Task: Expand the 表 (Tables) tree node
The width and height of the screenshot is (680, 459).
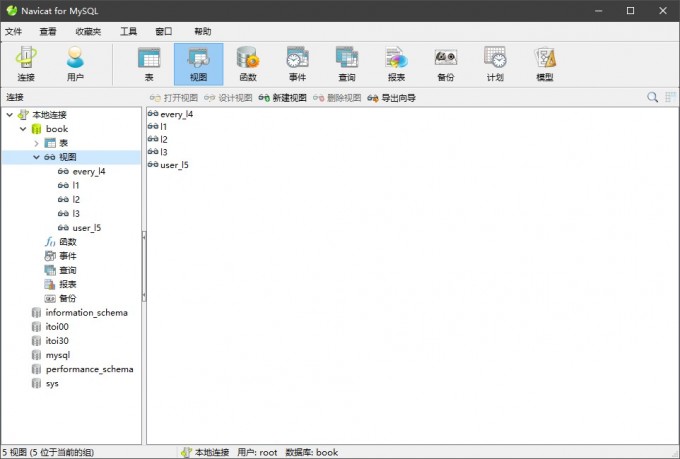Action: 36,143
